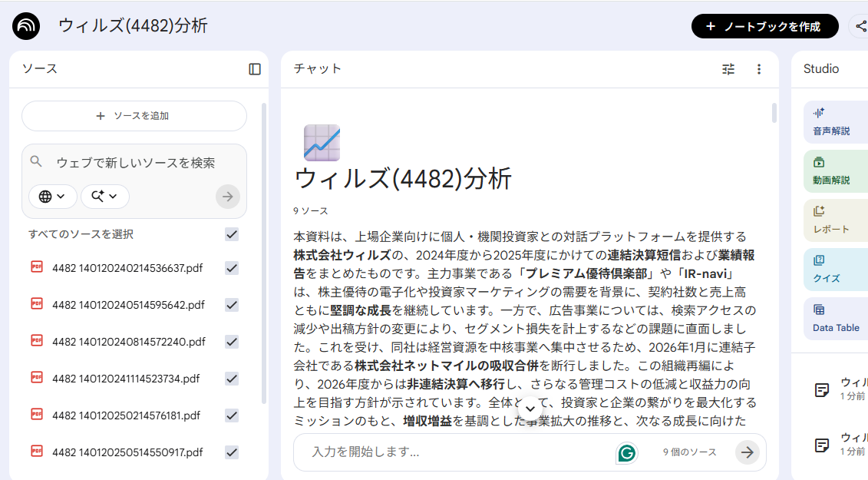Open the source discovery dropdown arrow
The image size is (868, 480).
[x=105, y=197]
